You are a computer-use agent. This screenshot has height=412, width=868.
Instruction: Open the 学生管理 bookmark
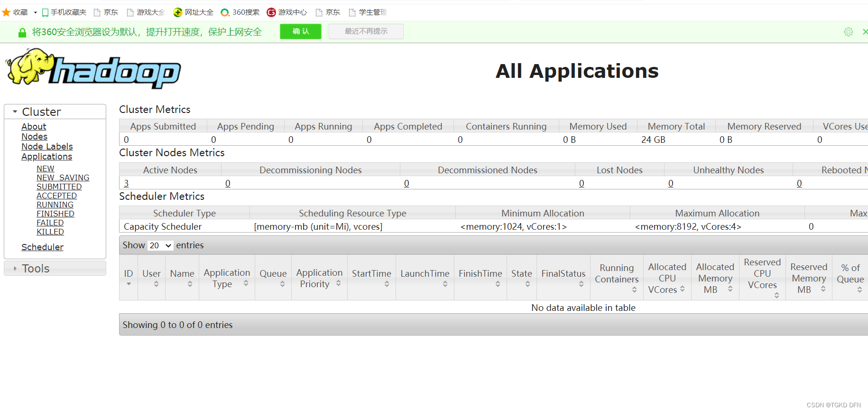[368, 12]
